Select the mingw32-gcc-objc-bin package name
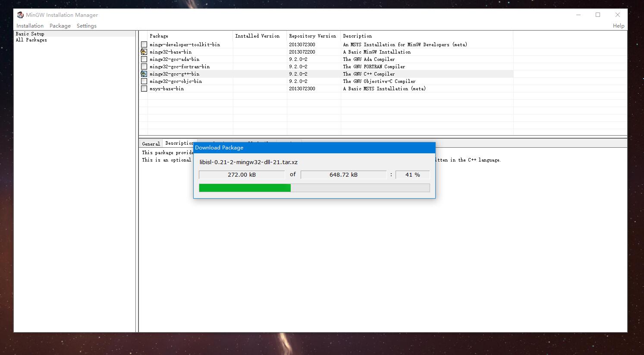 (x=176, y=81)
